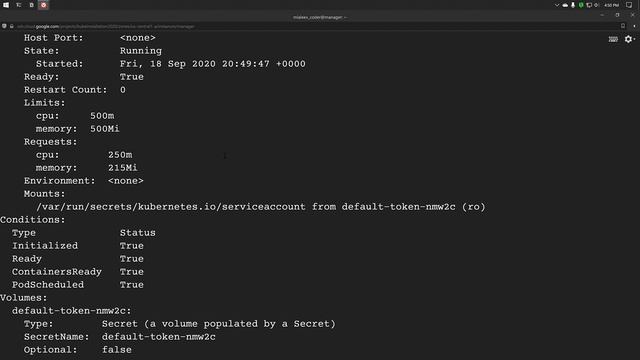This screenshot has width=640, height=360.
Task: Click the 'Fri, 18 Sep 2020 20:49:47 +0000' timestamp
Action: (x=213, y=64)
